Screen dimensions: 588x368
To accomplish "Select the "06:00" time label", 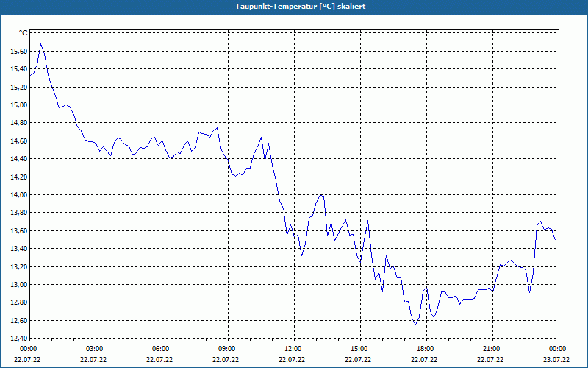I will coord(160,349).
